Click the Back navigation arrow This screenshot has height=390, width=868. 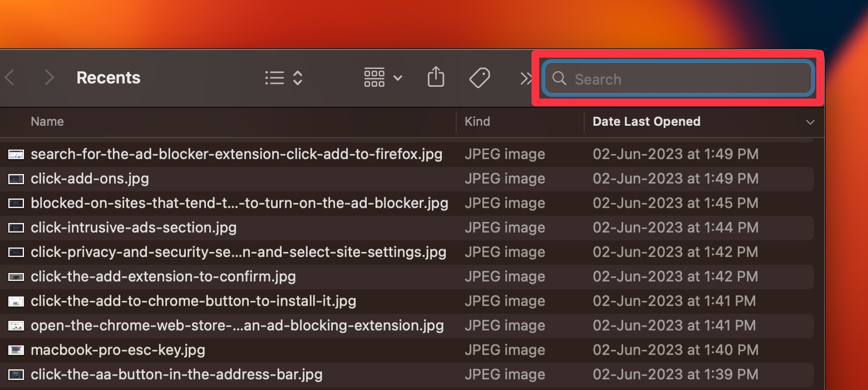point(10,78)
